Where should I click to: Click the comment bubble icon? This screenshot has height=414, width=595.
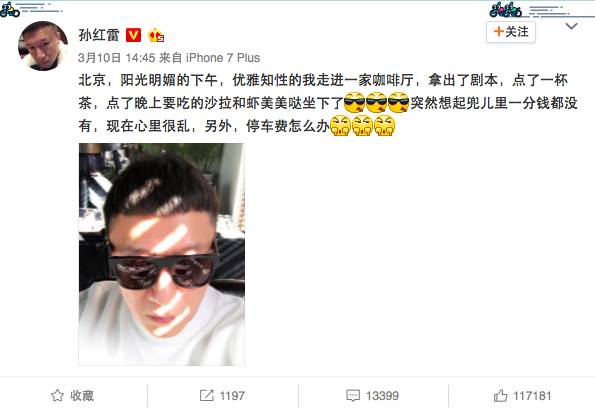pyautogui.click(x=353, y=395)
